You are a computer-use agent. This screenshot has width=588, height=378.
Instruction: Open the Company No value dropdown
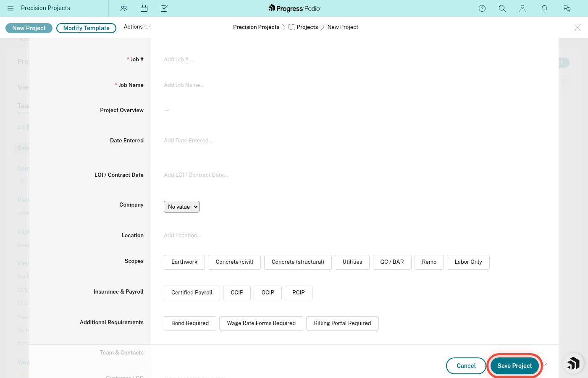[x=181, y=207]
